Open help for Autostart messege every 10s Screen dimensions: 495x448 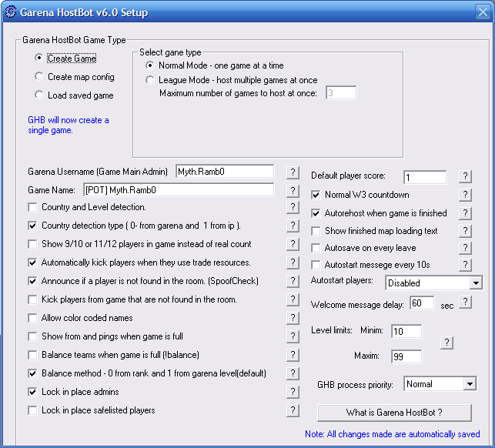pos(465,265)
